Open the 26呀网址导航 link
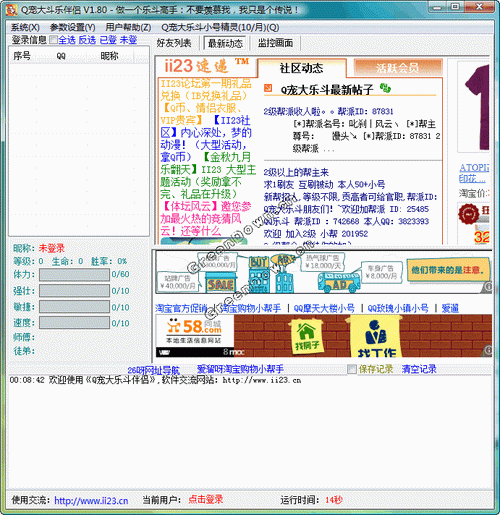This screenshot has height=515, width=500. coord(153,370)
